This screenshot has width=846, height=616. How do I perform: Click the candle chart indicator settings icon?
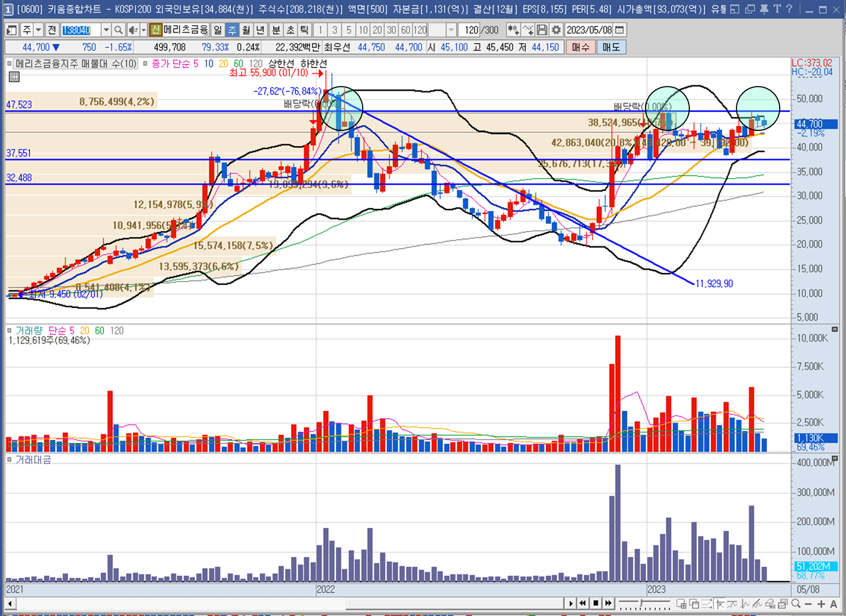coord(513,30)
